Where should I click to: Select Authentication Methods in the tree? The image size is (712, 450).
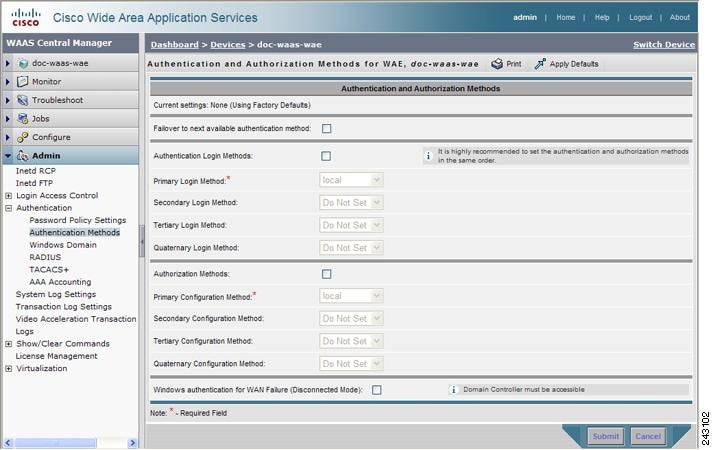[x=74, y=232]
